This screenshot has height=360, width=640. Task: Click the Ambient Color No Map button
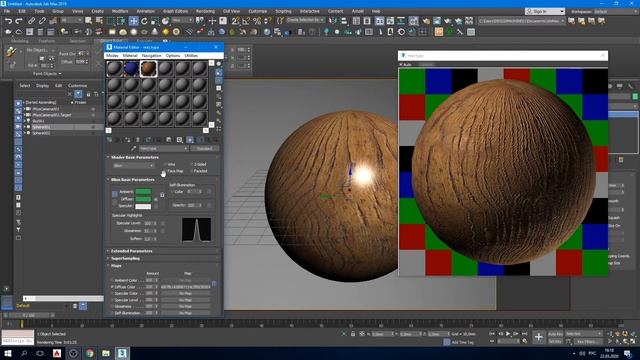click(185, 280)
